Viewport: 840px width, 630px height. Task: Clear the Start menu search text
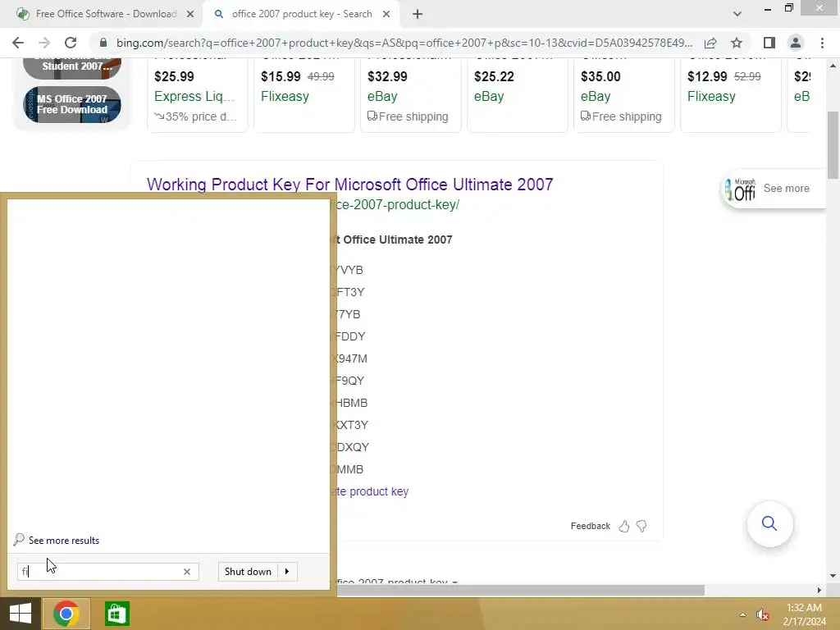coord(187,572)
